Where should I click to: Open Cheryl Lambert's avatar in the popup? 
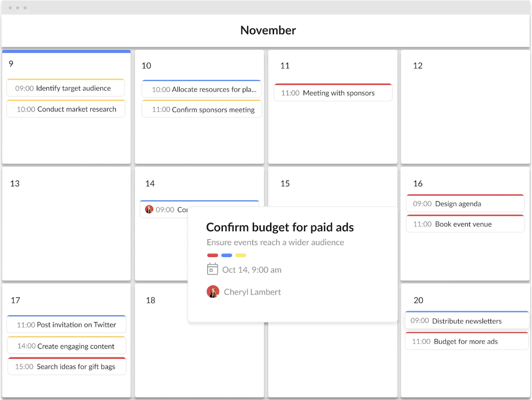(213, 291)
